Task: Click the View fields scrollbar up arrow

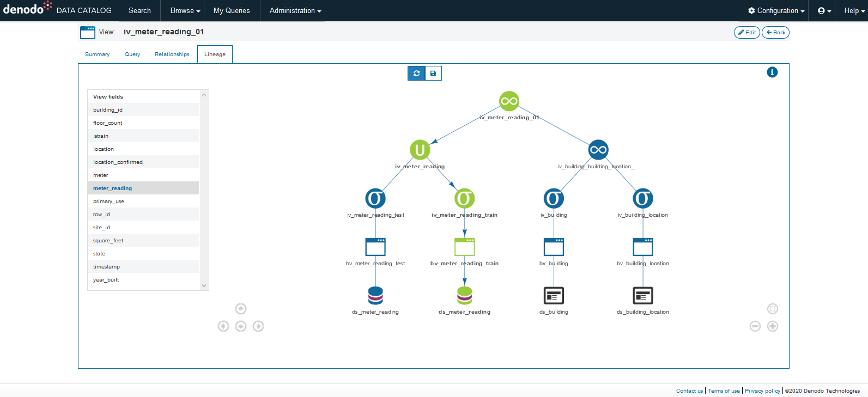Action: (x=204, y=95)
